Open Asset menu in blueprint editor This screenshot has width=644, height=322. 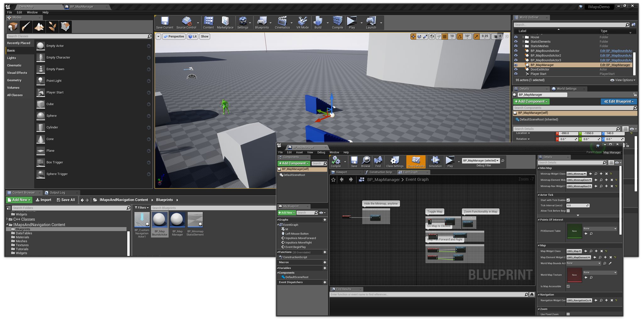click(x=299, y=152)
